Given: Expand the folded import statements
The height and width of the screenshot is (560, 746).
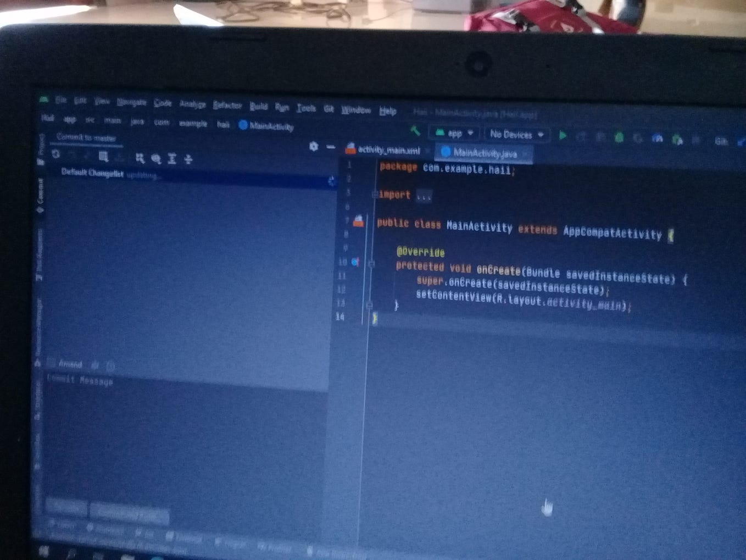Looking at the screenshot, I should (x=424, y=195).
